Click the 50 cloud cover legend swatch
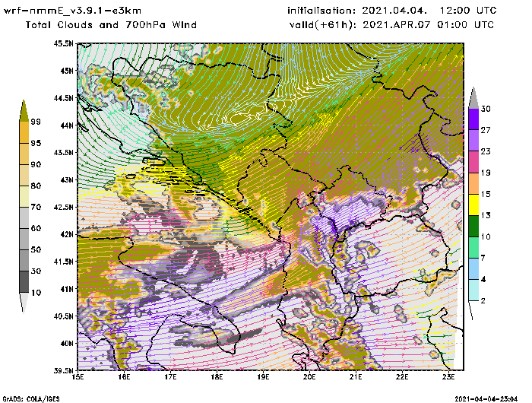The image size is (532, 403). [x=24, y=260]
